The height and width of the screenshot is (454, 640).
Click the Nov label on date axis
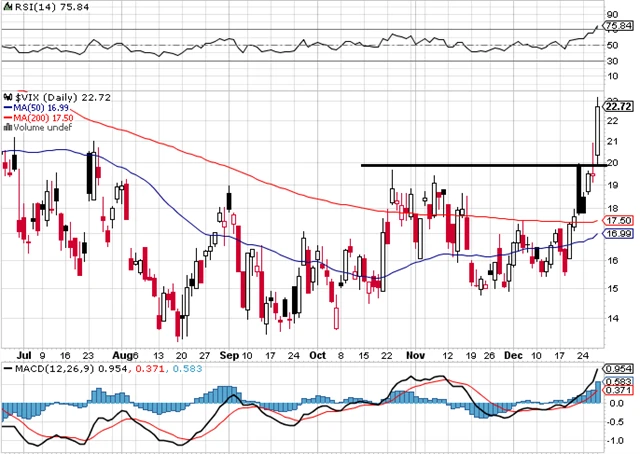pos(416,356)
